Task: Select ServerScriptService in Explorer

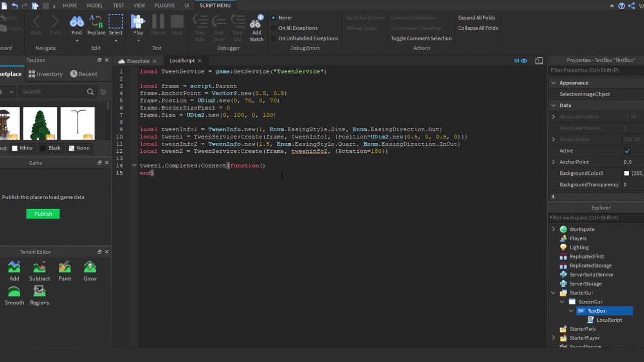Action: (x=591, y=275)
